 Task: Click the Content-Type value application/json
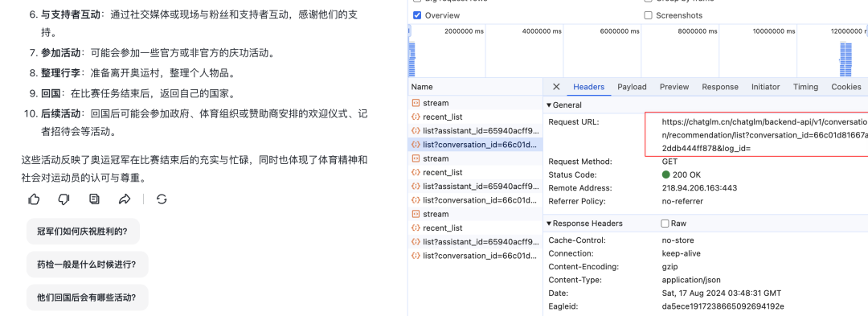(691, 280)
